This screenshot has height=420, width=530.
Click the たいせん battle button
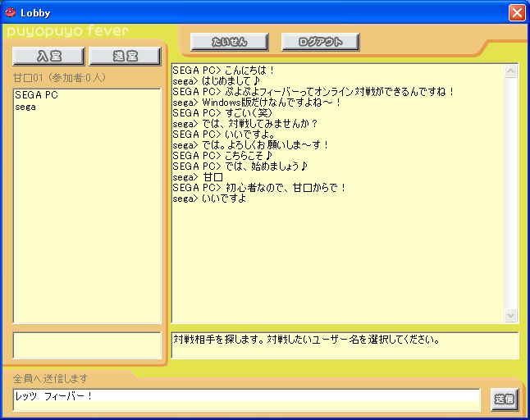click(229, 42)
